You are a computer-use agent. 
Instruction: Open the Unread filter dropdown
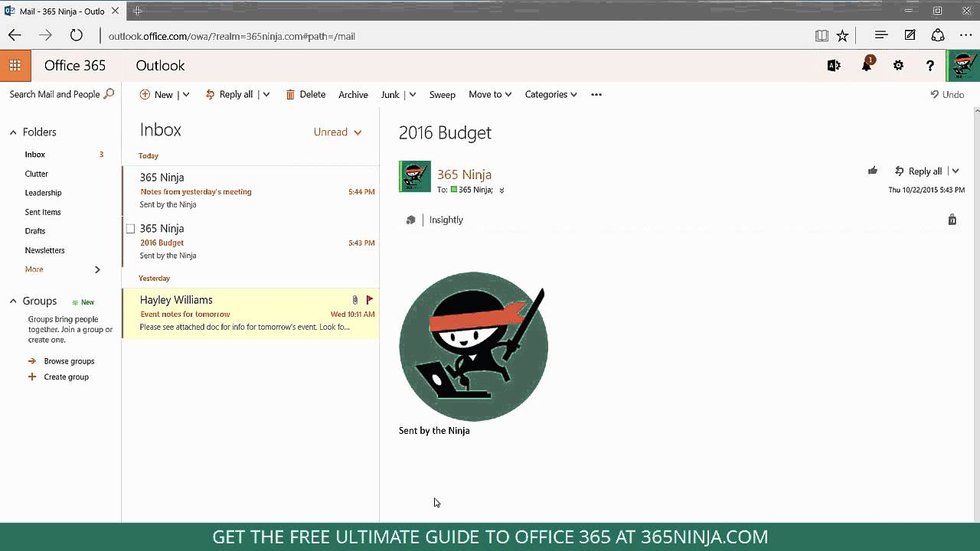click(x=338, y=132)
